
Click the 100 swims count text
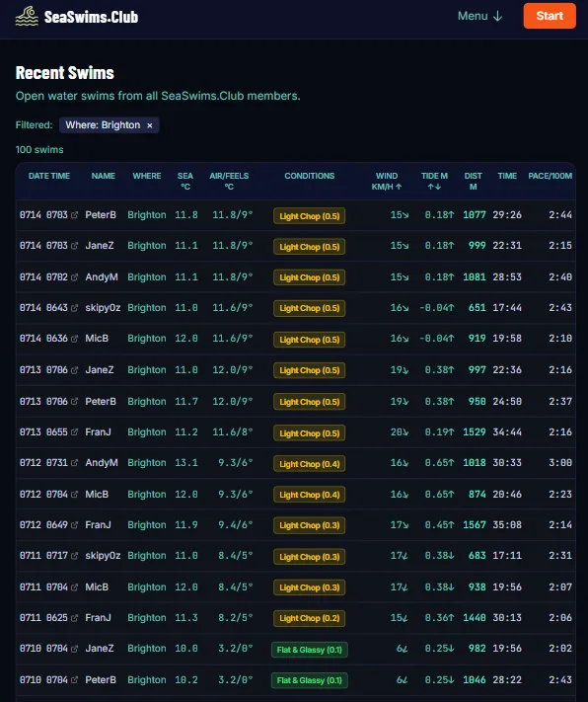[39, 149]
